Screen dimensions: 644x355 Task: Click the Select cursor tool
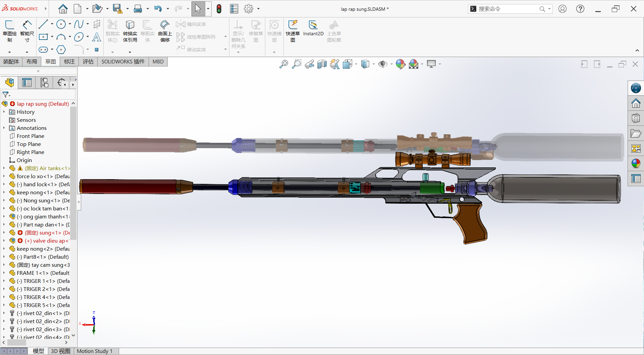(198, 9)
